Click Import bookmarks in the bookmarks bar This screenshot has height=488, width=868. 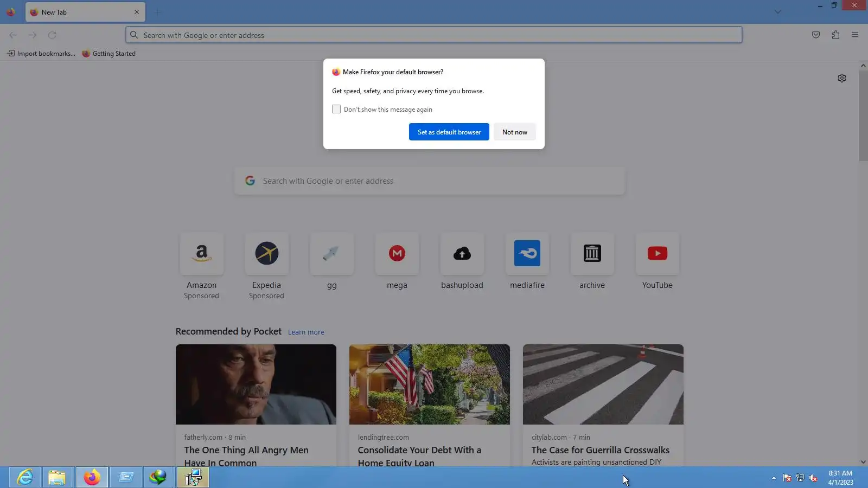(x=41, y=54)
